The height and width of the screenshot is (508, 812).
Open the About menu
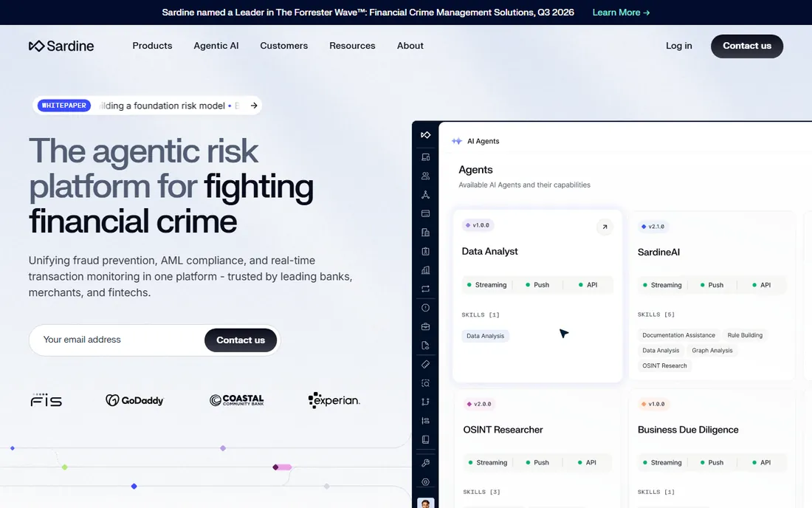click(x=410, y=46)
